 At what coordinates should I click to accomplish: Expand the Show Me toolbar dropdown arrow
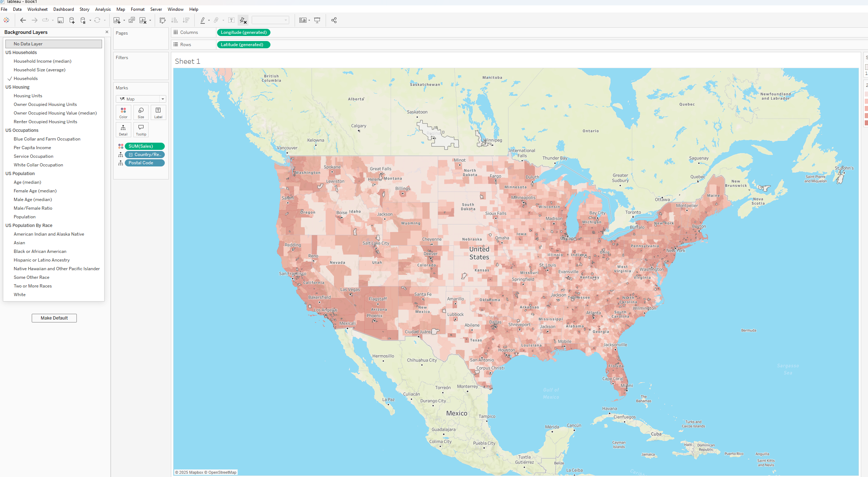pos(309,21)
